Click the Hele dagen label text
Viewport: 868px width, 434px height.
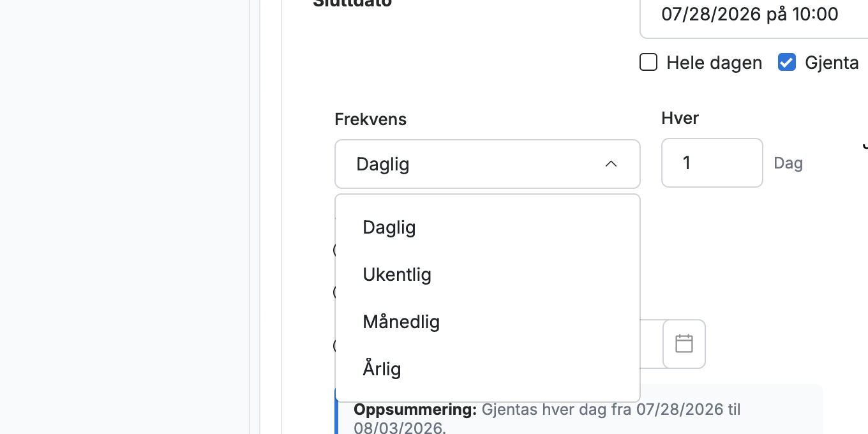click(714, 63)
